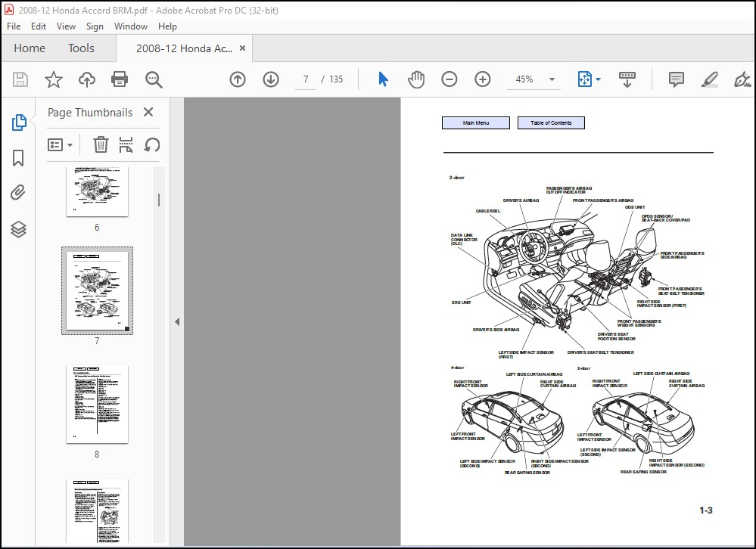Open the zoom level dropdown
The height and width of the screenshot is (549, 756).
[552, 79]
